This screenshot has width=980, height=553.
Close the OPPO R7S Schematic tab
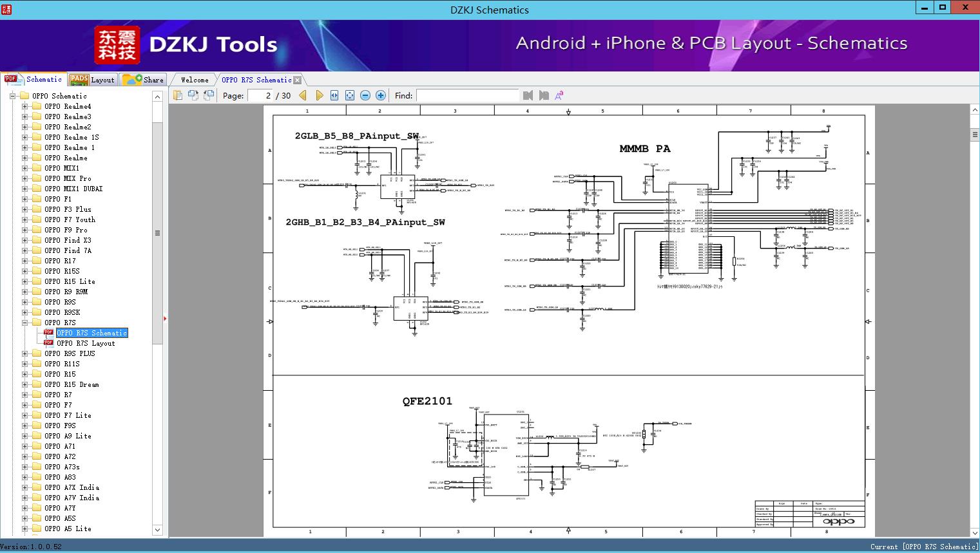[298, 80]
